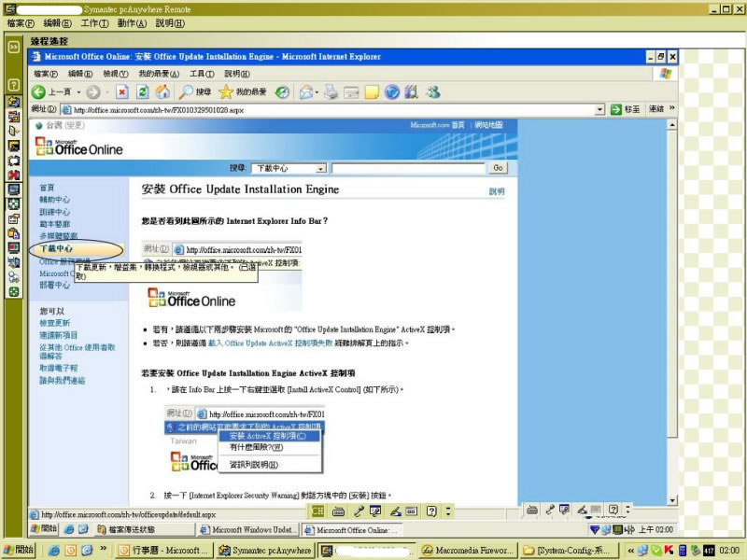This screenshot has height=560, width=747.
Task: Click the CH language indicator in remote taskbar
Action: click(317, 511)
